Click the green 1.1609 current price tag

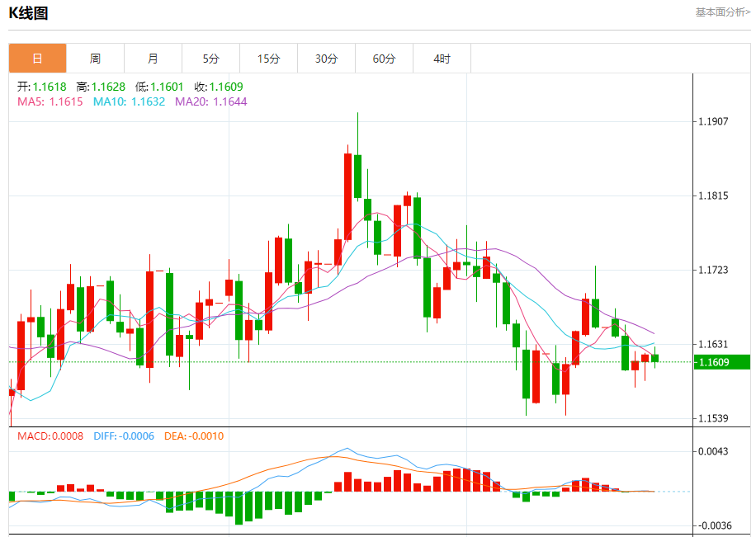[x=721, y=362]
